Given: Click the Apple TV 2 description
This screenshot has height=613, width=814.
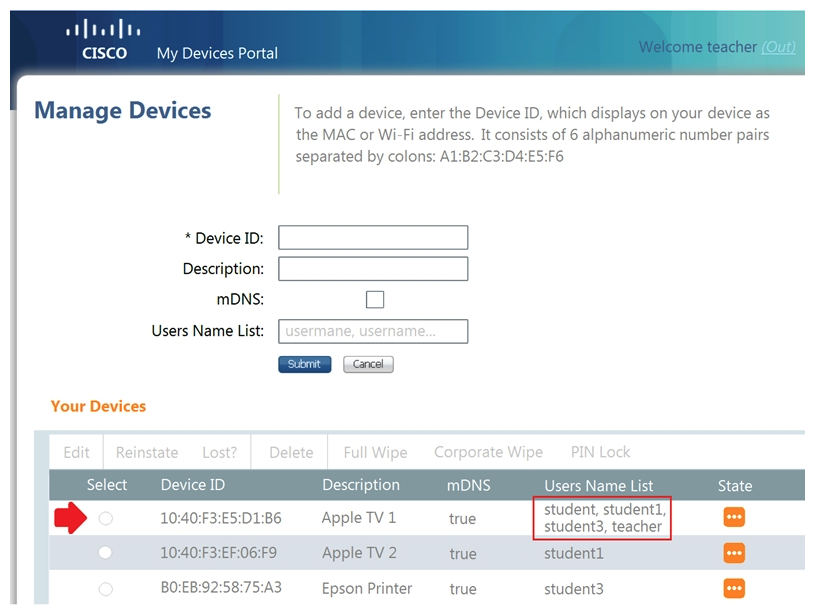Looking at the screenshot, I should click(x=359, y=553).
